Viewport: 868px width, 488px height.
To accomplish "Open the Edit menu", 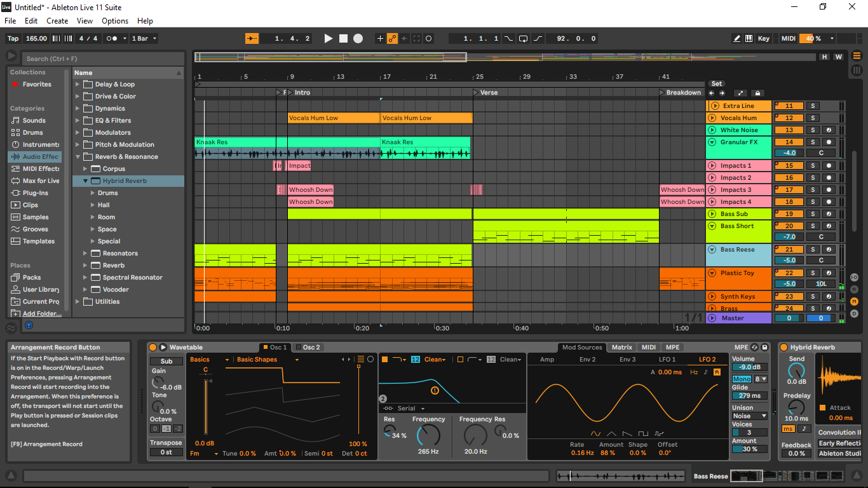I will pos(31,21).
